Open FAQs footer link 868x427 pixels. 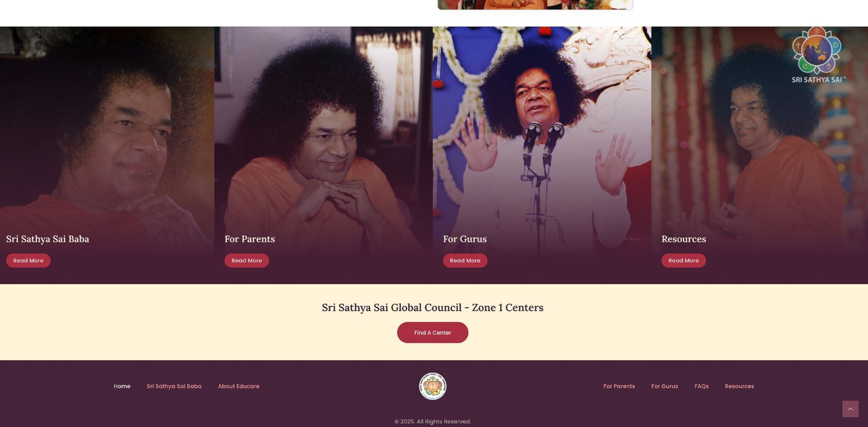point(701,386)
